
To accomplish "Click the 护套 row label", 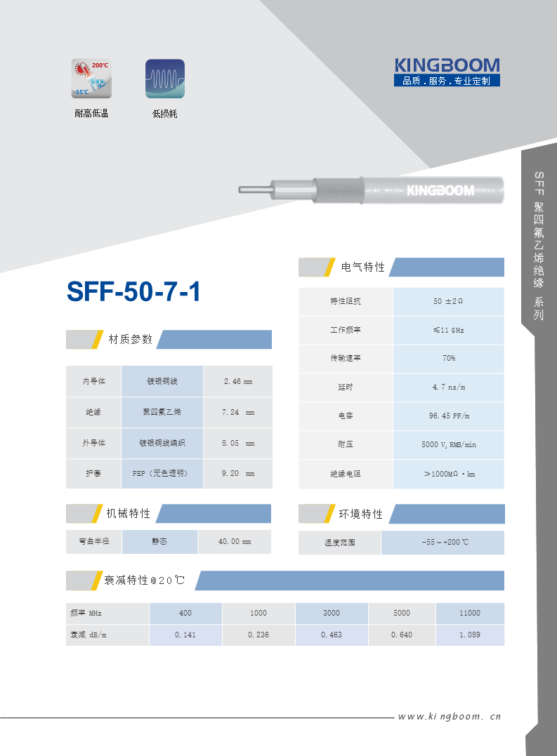I will click(93, 473).
